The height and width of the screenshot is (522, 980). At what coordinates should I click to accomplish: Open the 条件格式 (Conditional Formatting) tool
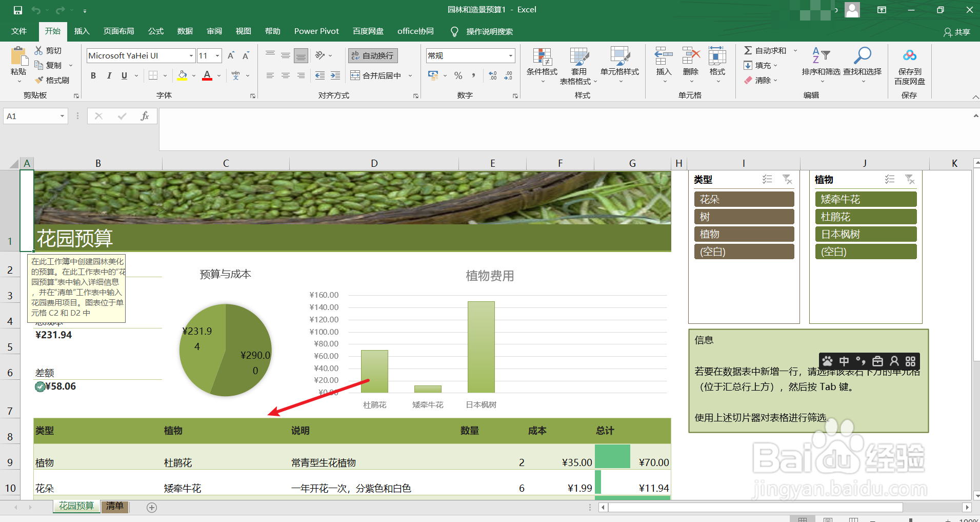coord(541,66)
